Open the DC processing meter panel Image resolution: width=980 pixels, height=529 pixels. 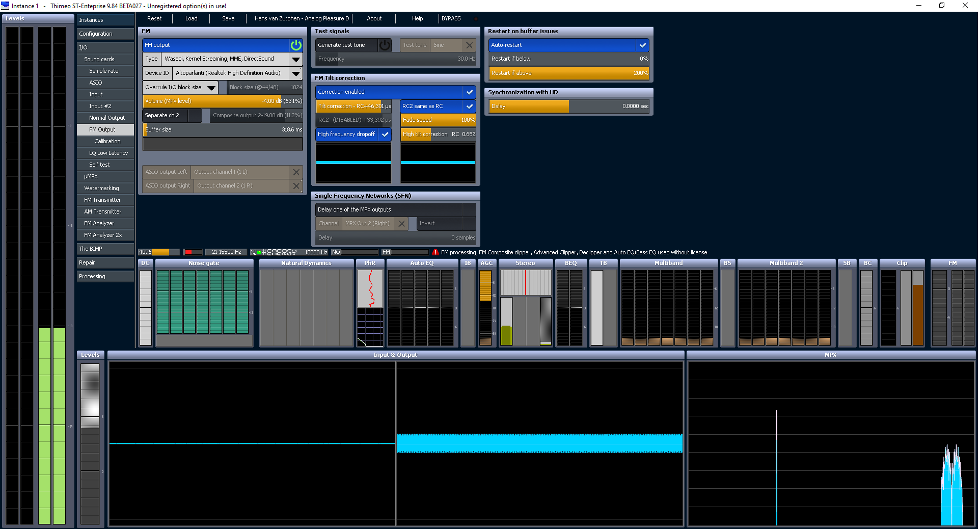pyautogui.click(x=146, y=303)
